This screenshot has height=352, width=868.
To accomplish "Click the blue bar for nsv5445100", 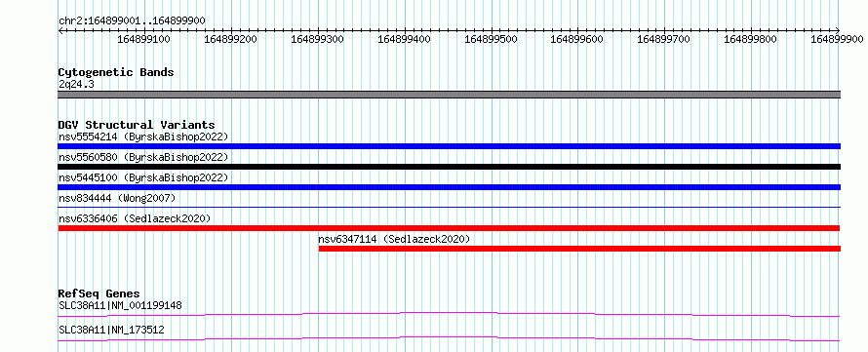I will [449, 187].
